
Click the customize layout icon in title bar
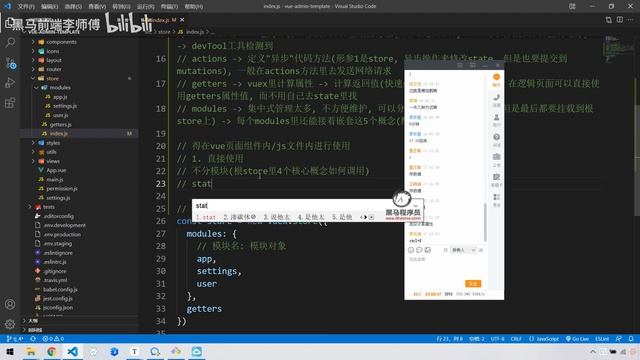[572, 6]
